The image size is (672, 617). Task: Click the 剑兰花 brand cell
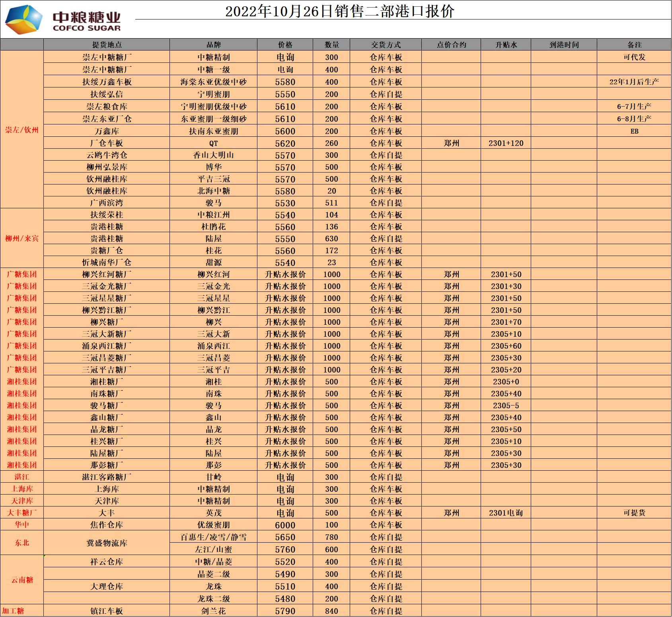coord(213,611)
